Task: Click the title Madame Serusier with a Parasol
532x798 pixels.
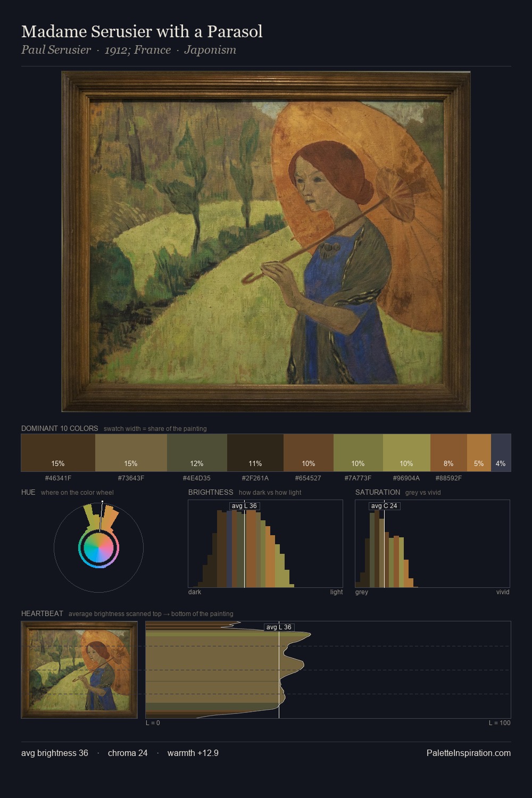Action: click(x=142, y=32)
